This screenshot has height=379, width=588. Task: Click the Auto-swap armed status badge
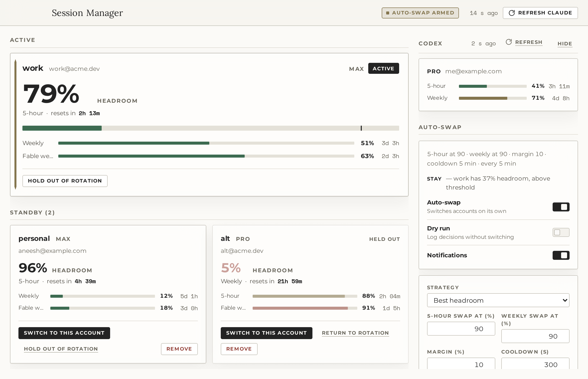tap(420, 13)
